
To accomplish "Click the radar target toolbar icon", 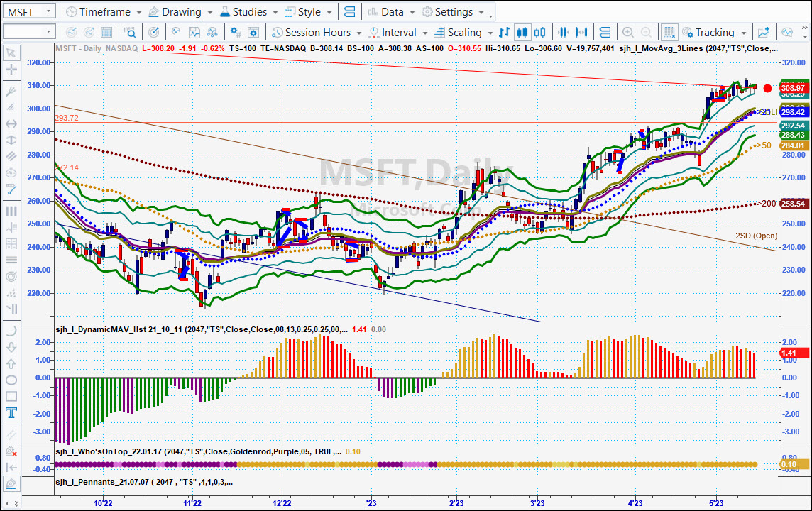I will [x=153, y=33].
